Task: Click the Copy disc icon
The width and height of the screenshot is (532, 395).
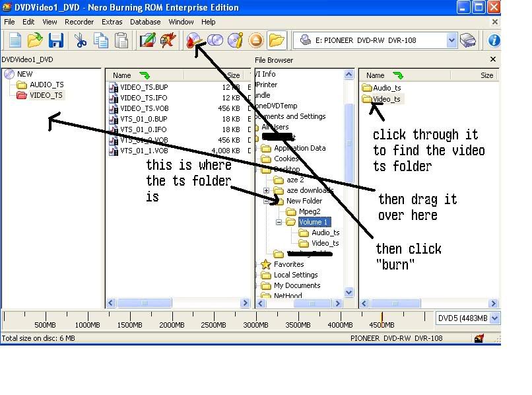Action: [215, 40]
